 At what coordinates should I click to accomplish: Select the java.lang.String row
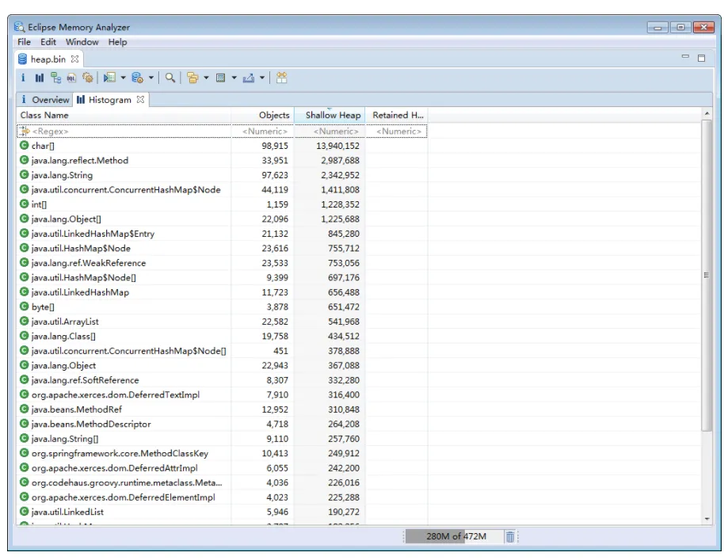62,175
